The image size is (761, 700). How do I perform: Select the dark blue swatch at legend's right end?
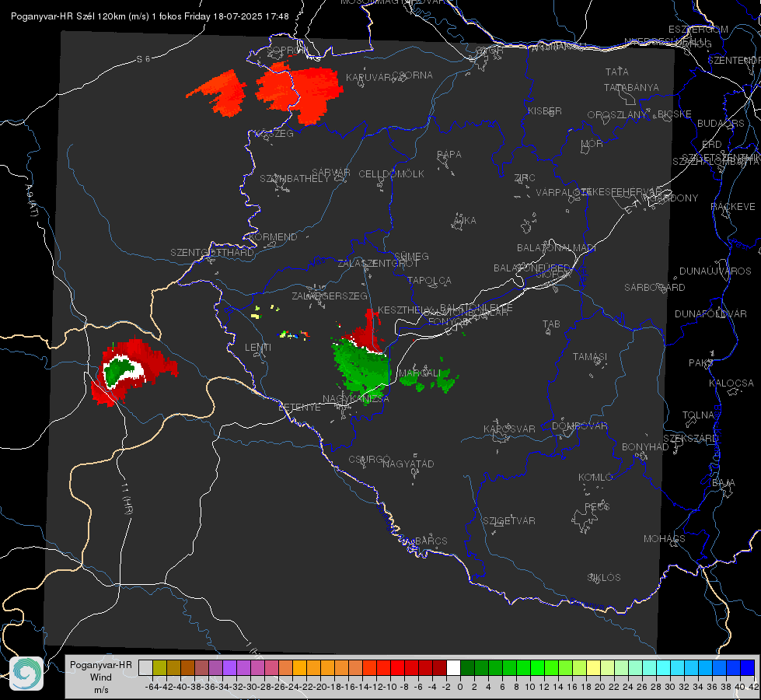coord(748,667)
